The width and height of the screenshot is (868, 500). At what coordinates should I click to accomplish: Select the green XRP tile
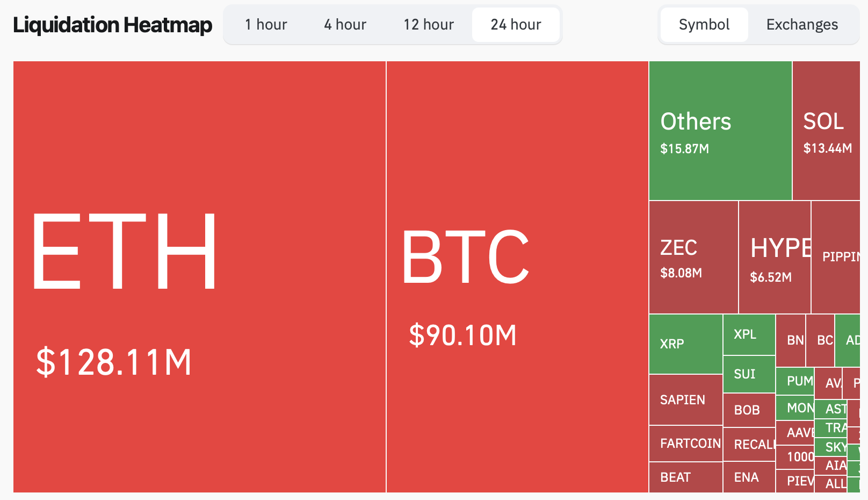click(685, 344)
